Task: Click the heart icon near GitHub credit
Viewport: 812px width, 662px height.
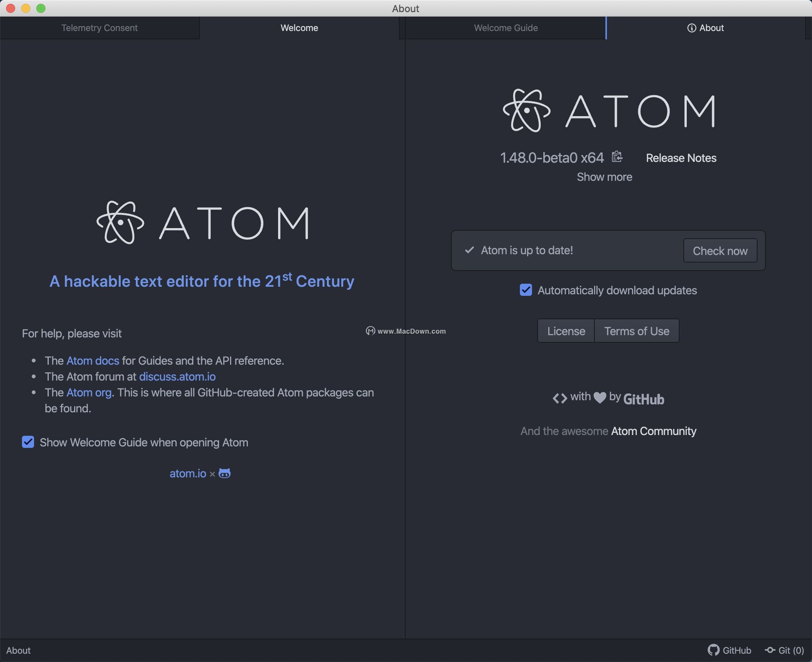Action: click(600, 398)
